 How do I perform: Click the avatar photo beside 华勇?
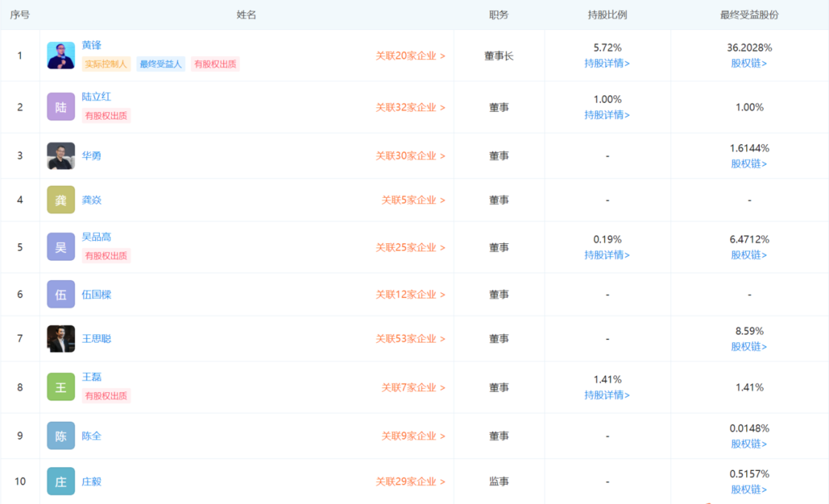pyautogui.click(x=61, y=156)
